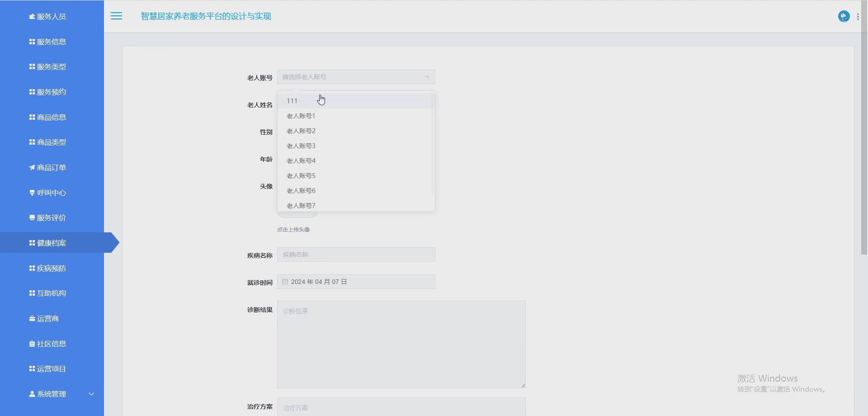Choose 老人账号1 from the list
The image size is (868, 416).
point(356,116)
